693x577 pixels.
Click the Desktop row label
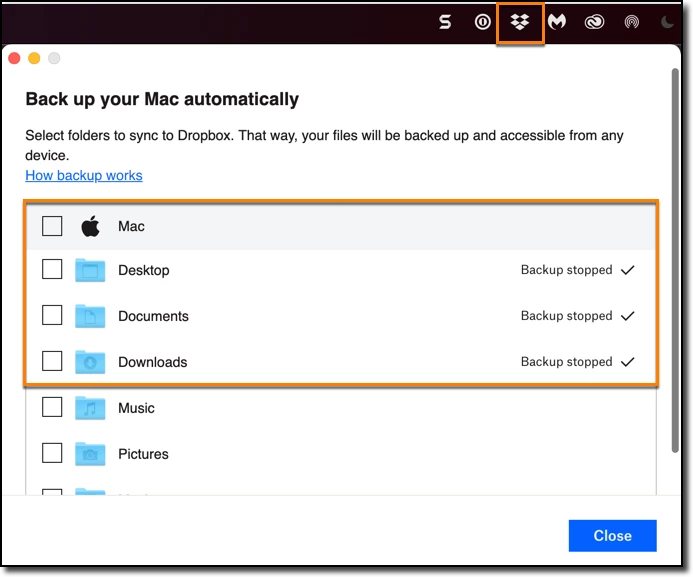[x=144, y=270]
